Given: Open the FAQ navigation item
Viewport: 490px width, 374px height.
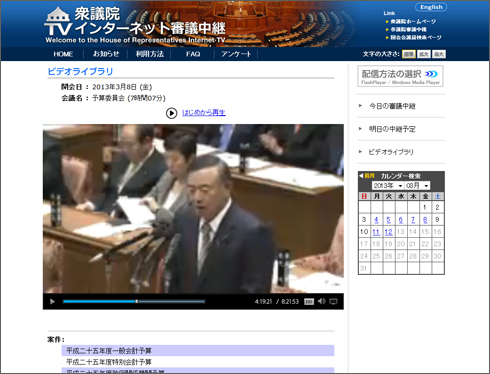Looking at the screenshot, I should (193, 54).
